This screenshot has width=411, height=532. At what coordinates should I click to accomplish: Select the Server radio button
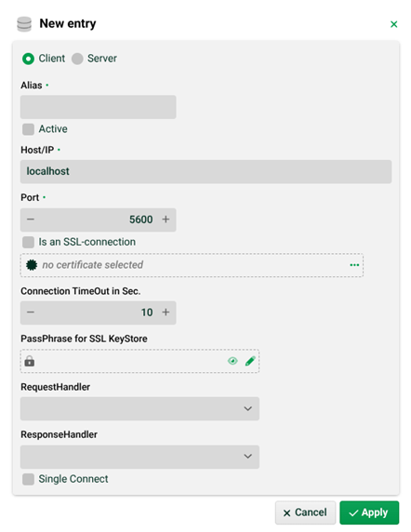pyautogui.click(x=77, y=59)
